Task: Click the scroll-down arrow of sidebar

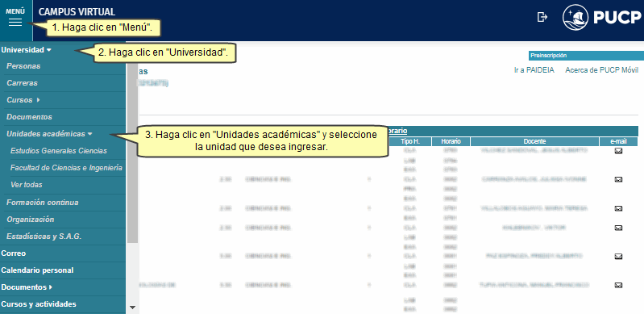Action: click(x=132, y=307)
